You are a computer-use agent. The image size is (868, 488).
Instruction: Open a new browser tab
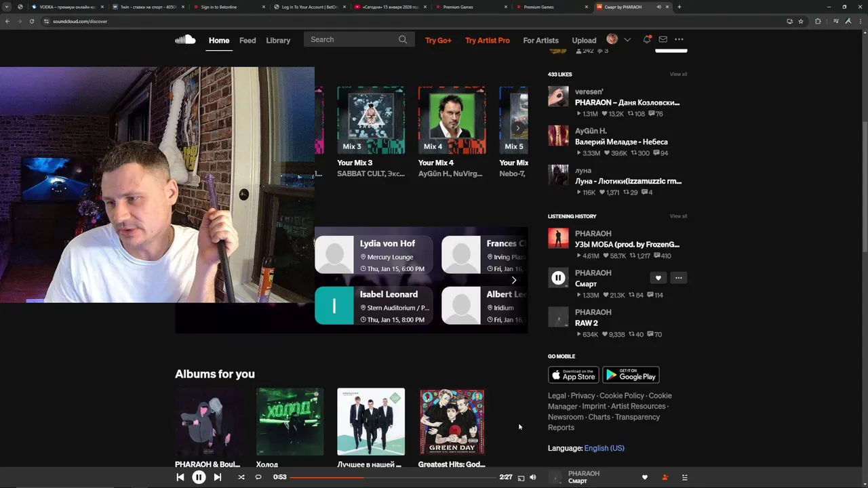[x=679, y=7]
